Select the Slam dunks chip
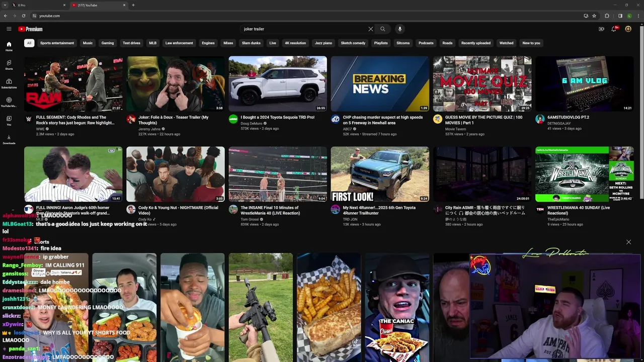The image size is (644, 362). (251, 43)
